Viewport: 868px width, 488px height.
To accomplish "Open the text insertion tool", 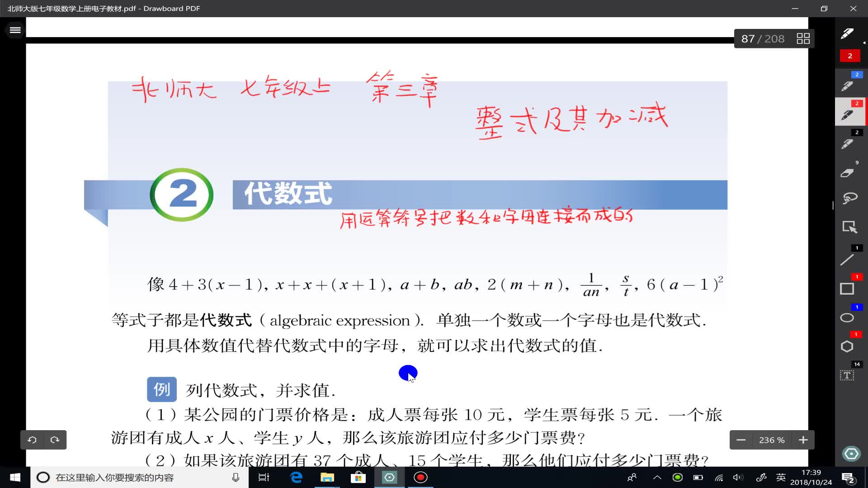I will (847, 375).
